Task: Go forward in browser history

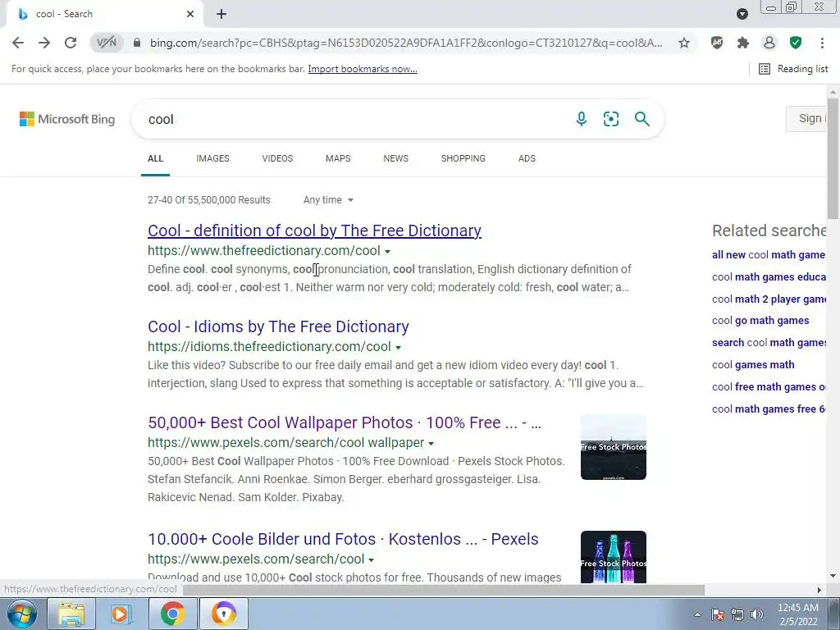Action: pos(44,43)
